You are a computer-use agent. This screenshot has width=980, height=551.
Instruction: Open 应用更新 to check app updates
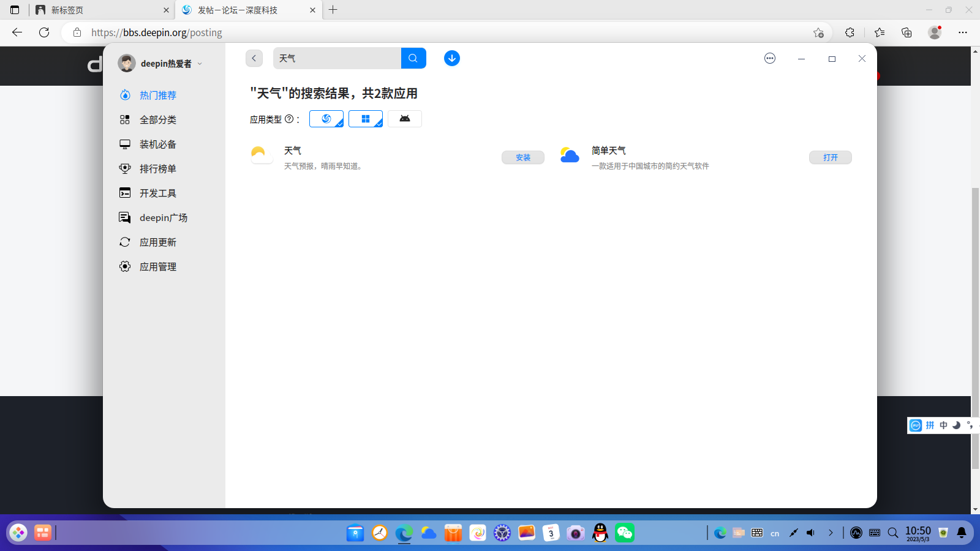pos(158,242)
